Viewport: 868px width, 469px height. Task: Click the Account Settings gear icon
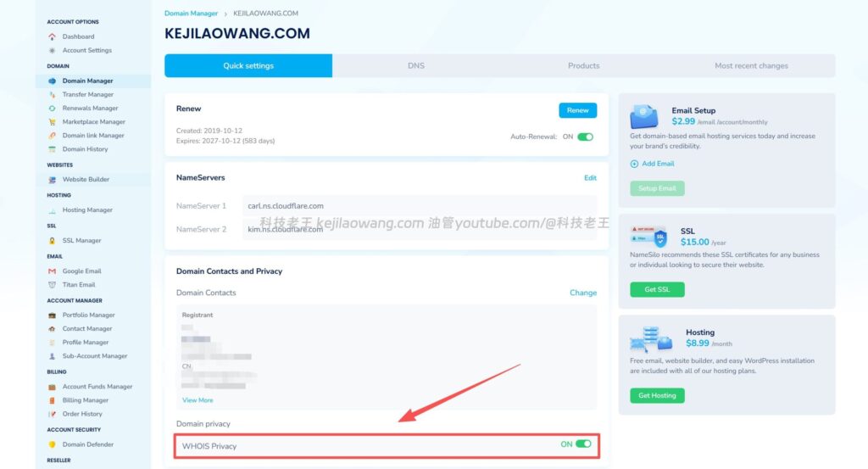pyautogui.click(x=52, y=50)
